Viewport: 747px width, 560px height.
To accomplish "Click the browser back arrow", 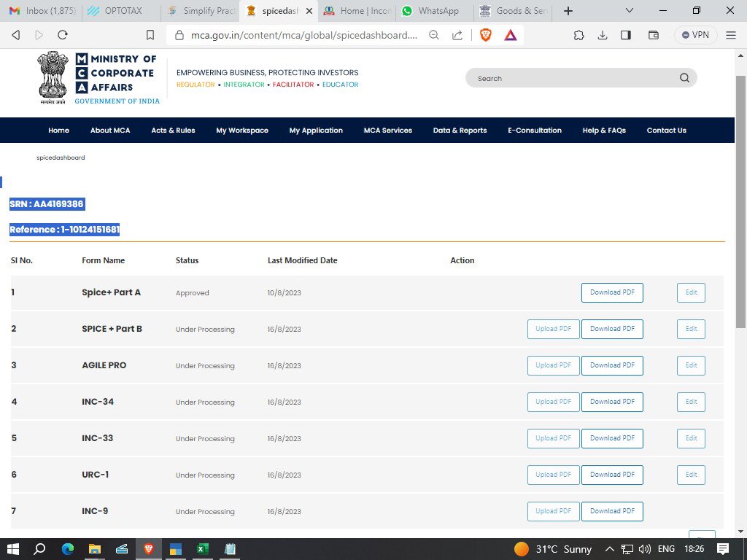I will click(16, 35).
